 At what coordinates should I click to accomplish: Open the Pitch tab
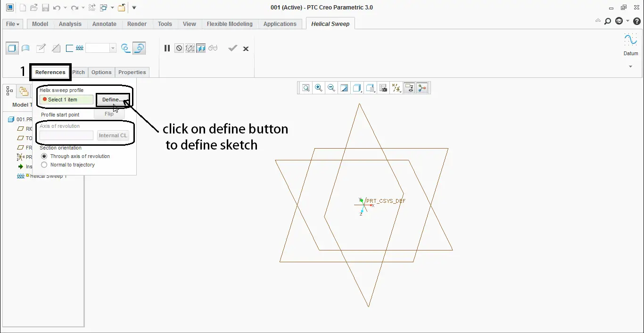[79, 72]
